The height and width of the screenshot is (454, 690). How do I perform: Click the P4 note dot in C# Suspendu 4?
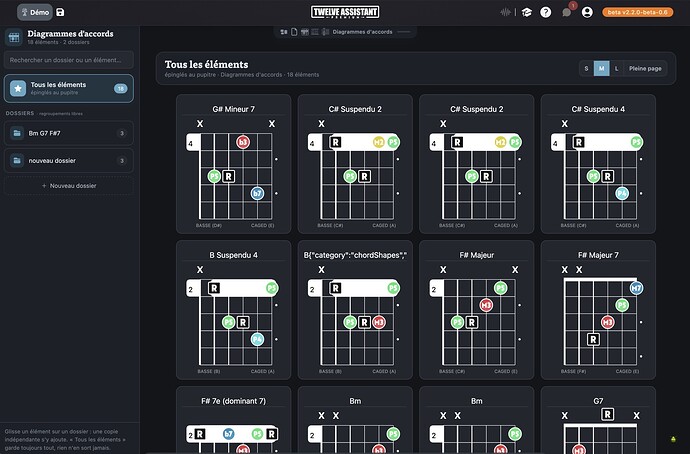[622, 193]
